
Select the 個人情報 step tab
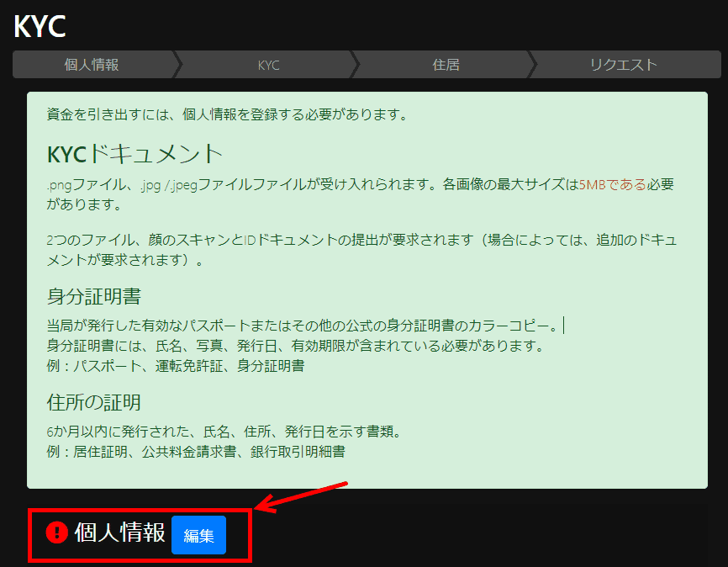click(x=92, y=65)
